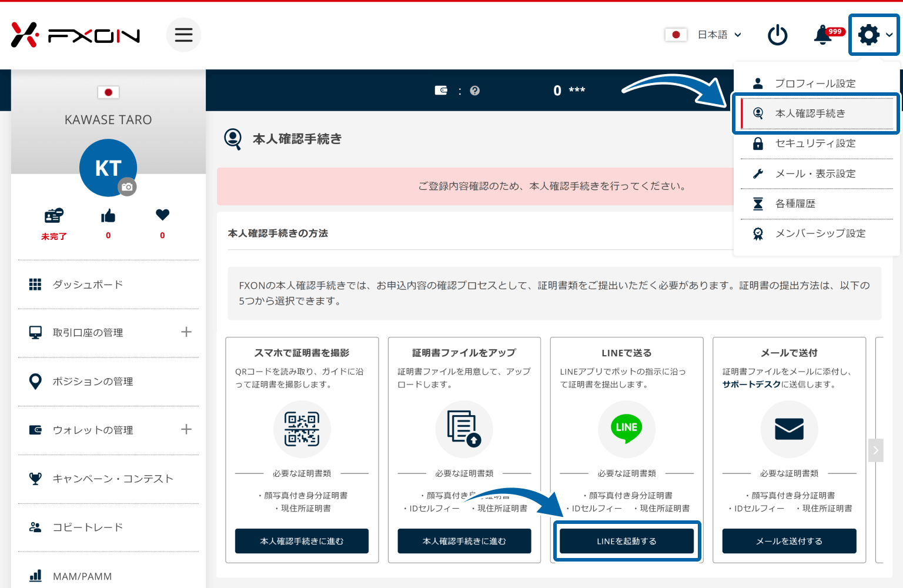Click the question mark help icon
This screenshot has height=588, width=903.
pyautogui.click(x=475, y=91)
